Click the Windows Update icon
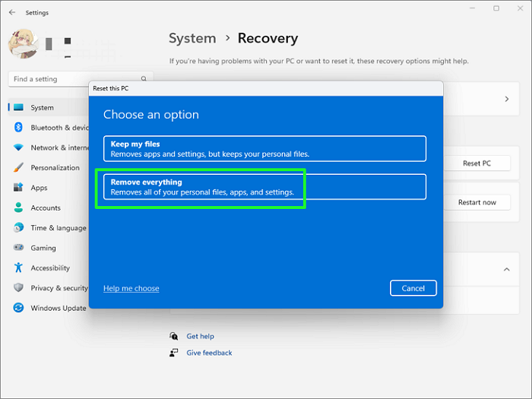Screen dimensions: 532x399 (x=18, y=308)
